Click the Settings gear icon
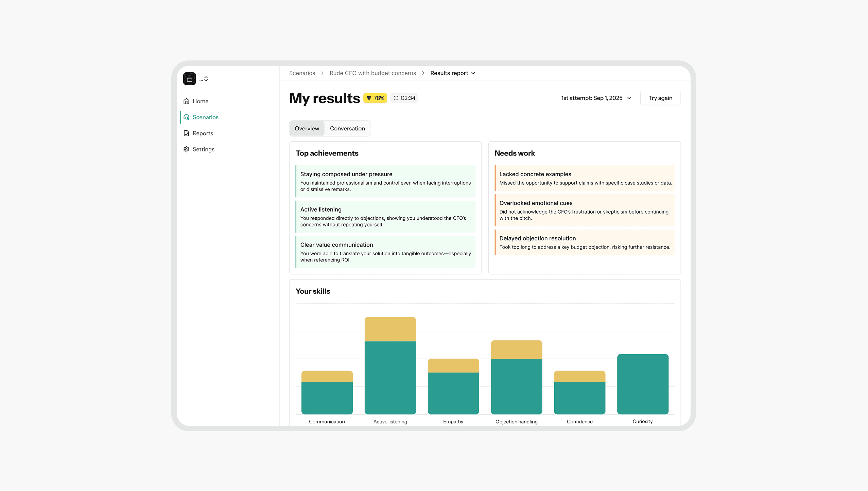This screenshot has height=491, width=868. (186, 149)
